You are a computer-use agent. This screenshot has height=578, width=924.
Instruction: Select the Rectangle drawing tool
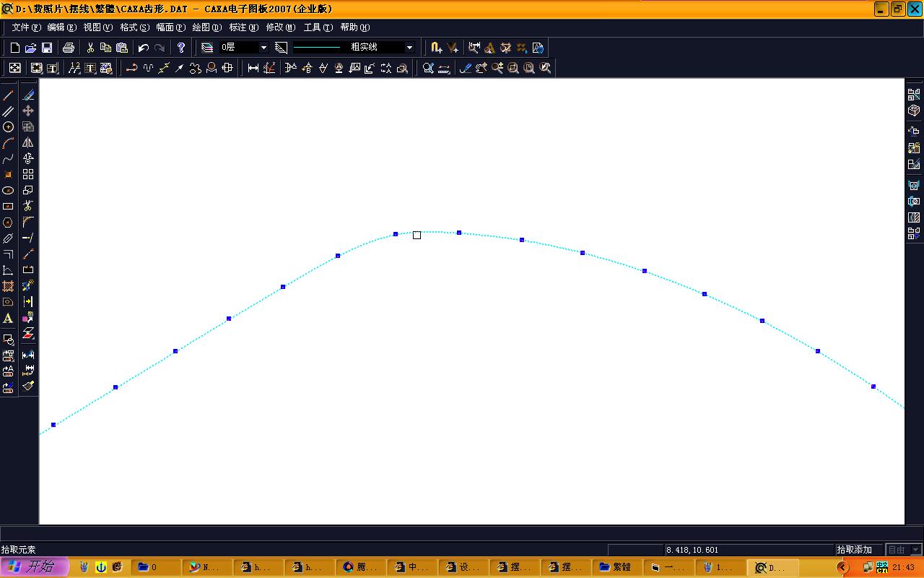pos(9,207)
